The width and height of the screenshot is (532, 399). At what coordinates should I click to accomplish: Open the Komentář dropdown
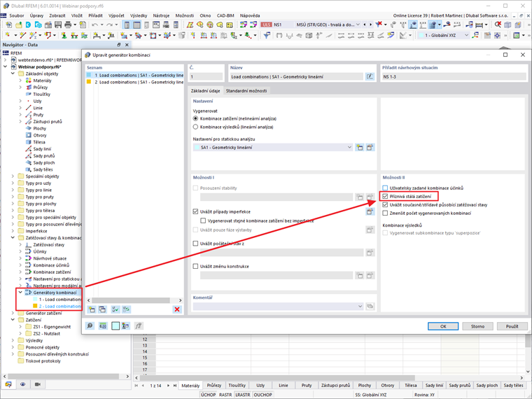tap(360, 307)
